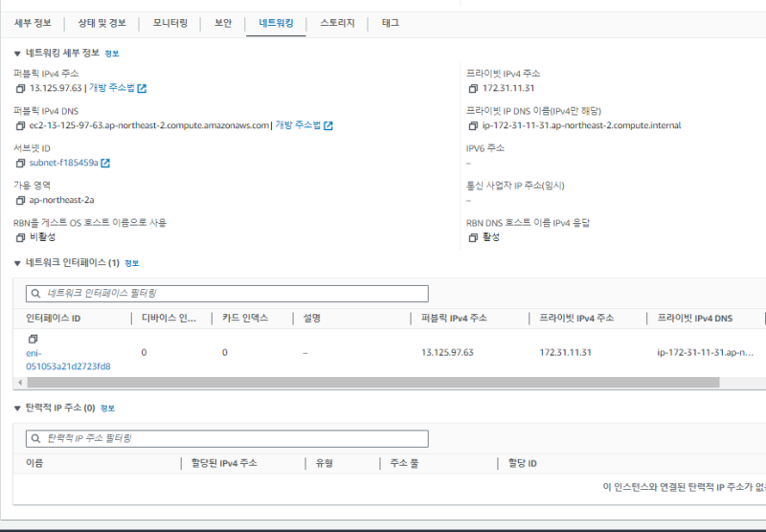This screenshot has height=532, width=766.
Task: Click the 네트워크 인터페이스 필터링 search field
Action: coord(227,294)
